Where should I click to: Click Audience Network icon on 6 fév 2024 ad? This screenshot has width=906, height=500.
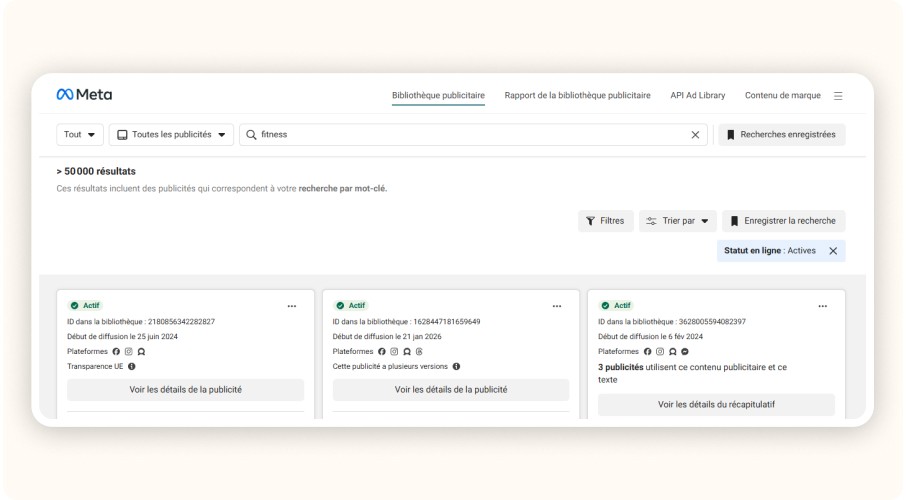click(673, 351)
